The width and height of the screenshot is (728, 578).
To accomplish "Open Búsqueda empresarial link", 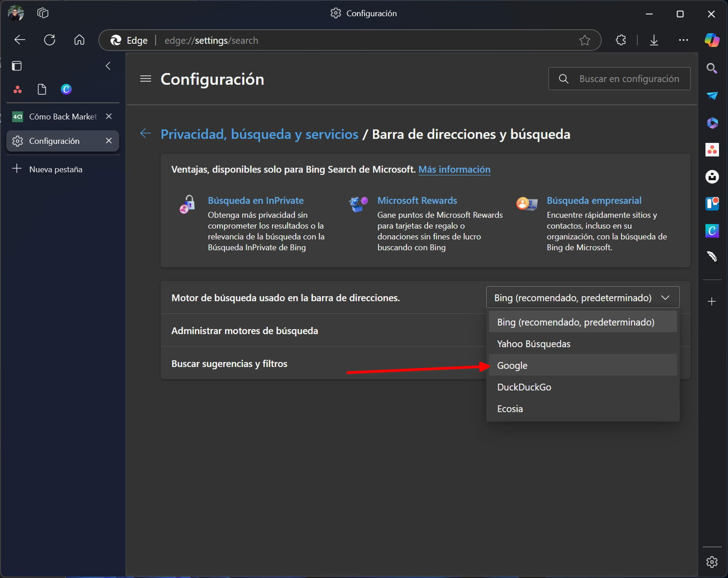I will click(x=594, y=200).
